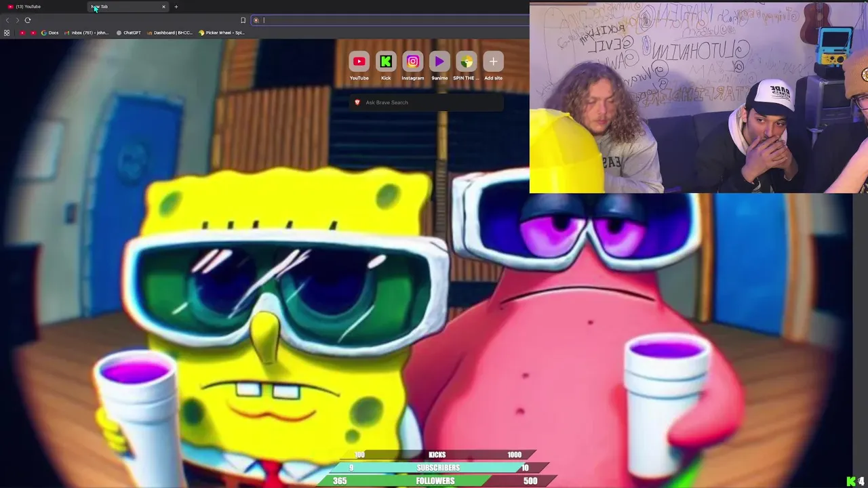The image size is (868, 488).
Task: Close the New Tab tab
Action: pyautogui.click(x=163, y=7)
